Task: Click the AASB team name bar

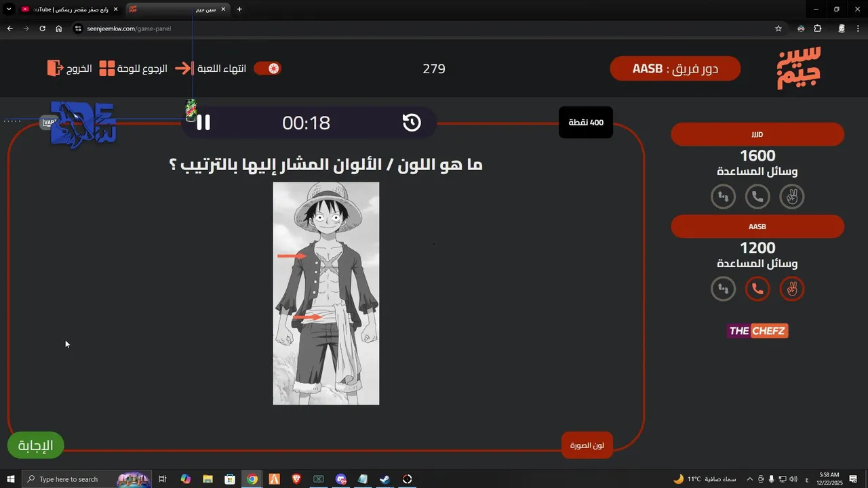Action: point(757,226)
